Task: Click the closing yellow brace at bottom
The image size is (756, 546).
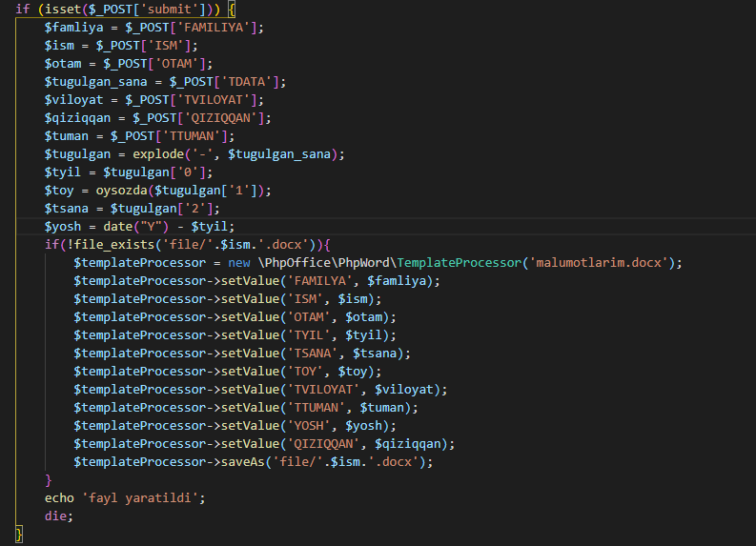Action: pos(19,535)
